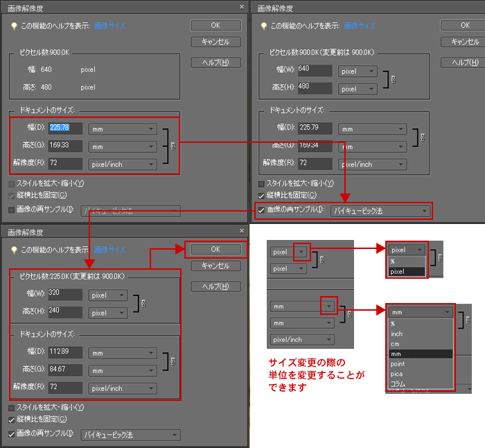Choose cm in the open mm unit list
The width and height of the screenshot is (485, 448).
point(421,344)
